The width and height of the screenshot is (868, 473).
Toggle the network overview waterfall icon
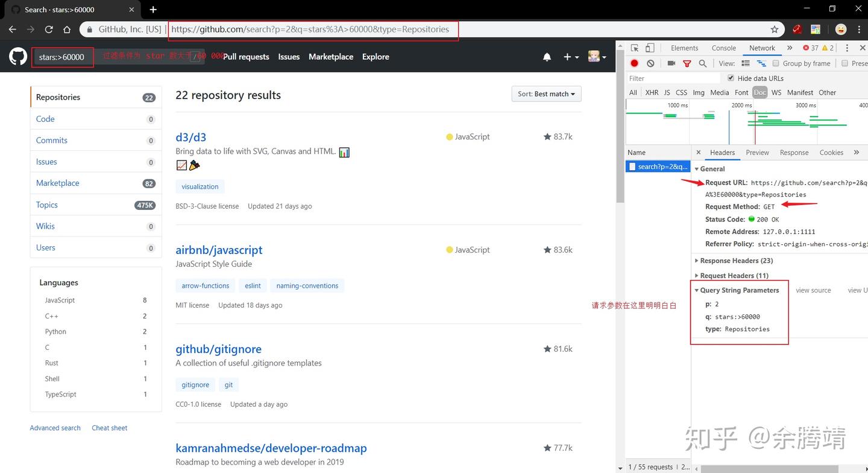(761, 63)
